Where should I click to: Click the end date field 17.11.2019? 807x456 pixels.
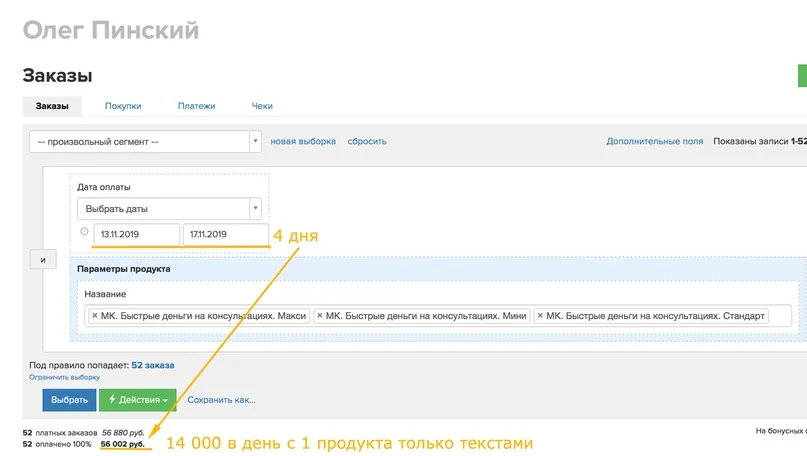pos(225,235)
